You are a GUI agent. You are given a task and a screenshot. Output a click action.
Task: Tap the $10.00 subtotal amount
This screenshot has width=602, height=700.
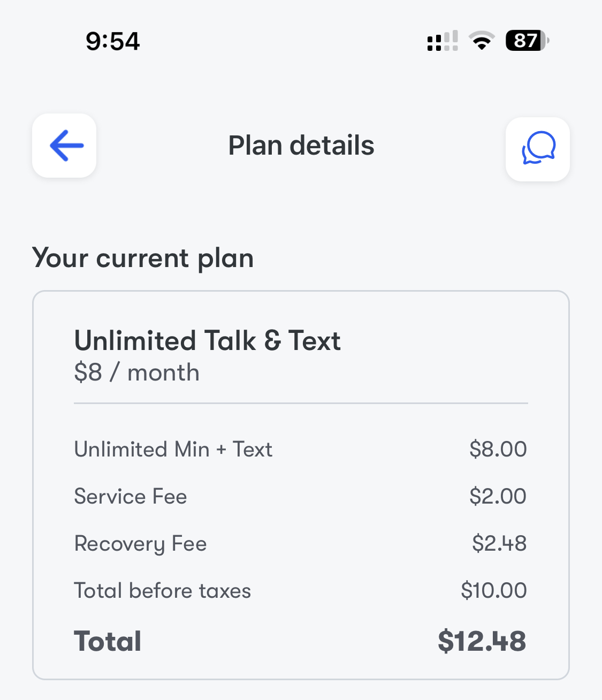click(493, 591)
